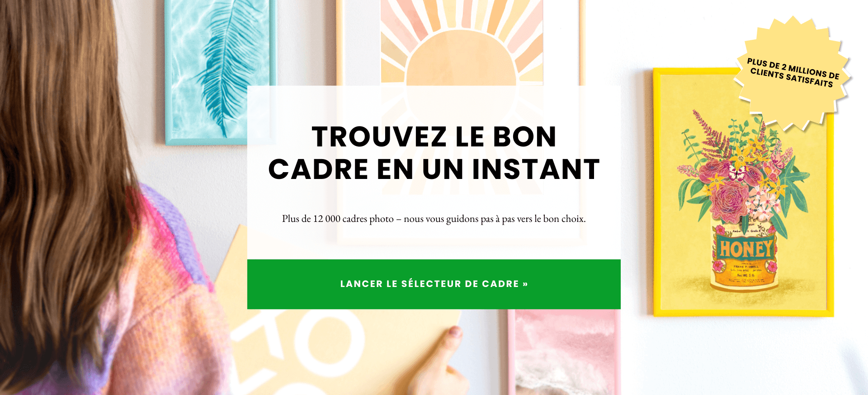Screen dimensions: 868x395
Task: Open the pastel sun rays poster
Action: point(461,43)
